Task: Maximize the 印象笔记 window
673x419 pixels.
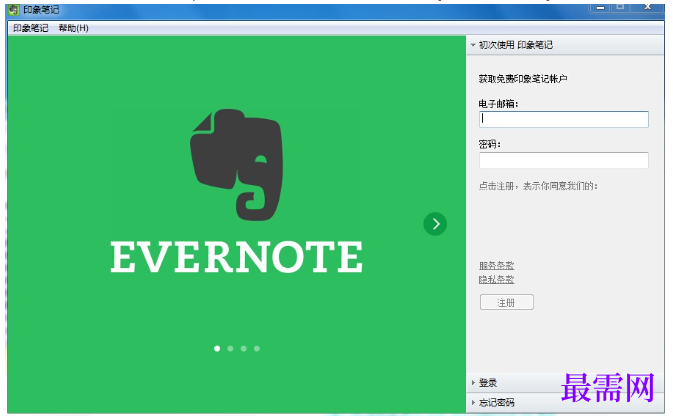Action: pyautogui.click(x=620, y=7)
